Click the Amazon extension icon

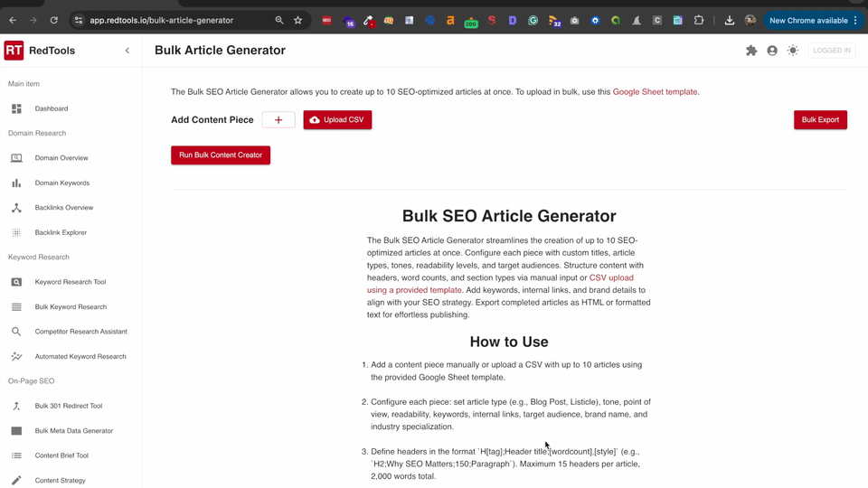[x=450, y=21]
